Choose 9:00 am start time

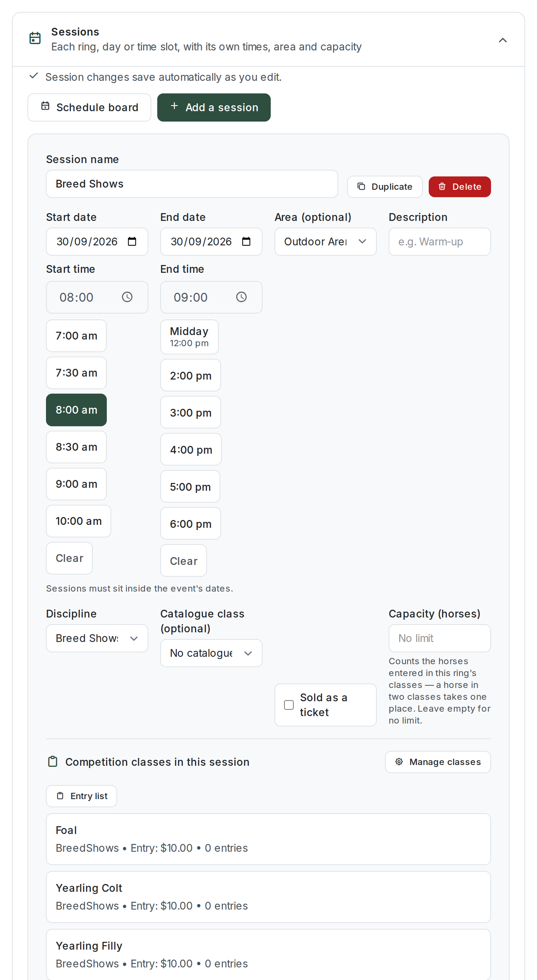click(76, 484)
